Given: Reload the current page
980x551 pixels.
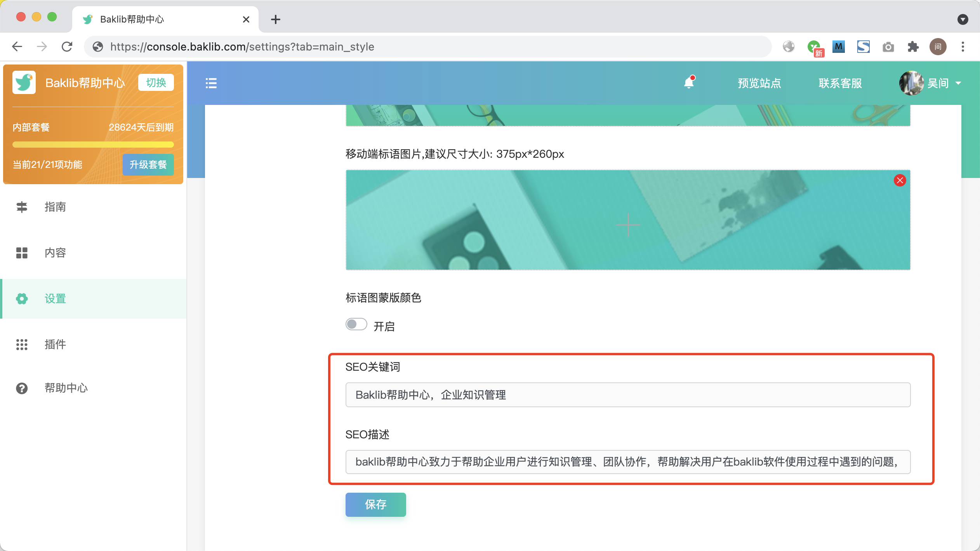Looking at the screenshot, I should click(x=67, y=47).
